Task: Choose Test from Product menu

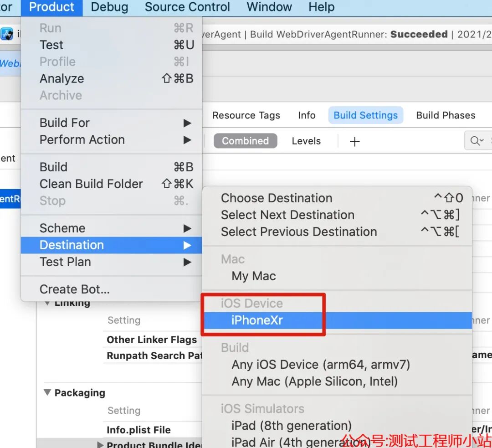Action: click(112, 45)
